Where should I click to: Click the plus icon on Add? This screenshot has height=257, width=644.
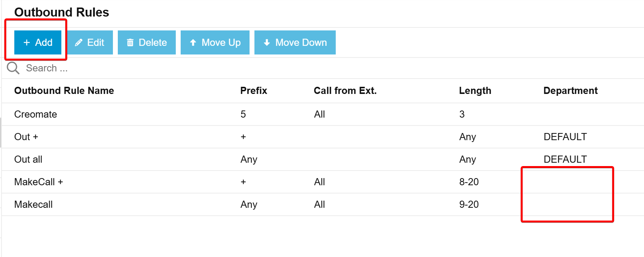pos(27,42)
